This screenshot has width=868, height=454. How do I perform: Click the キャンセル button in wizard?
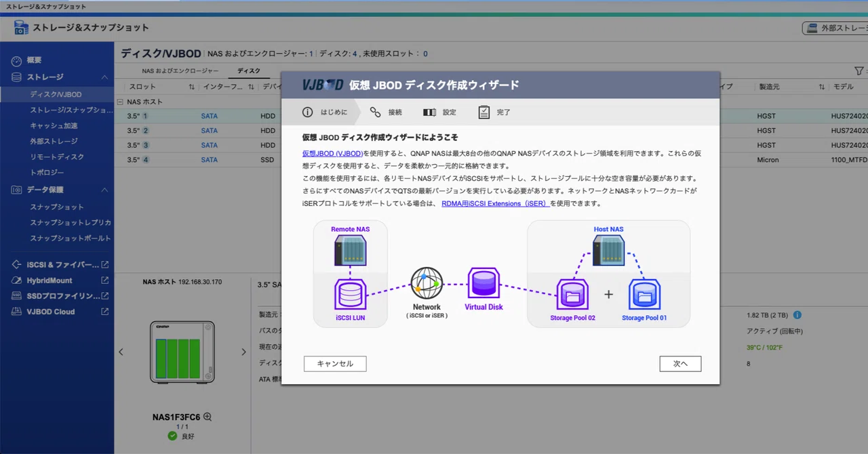335,364
